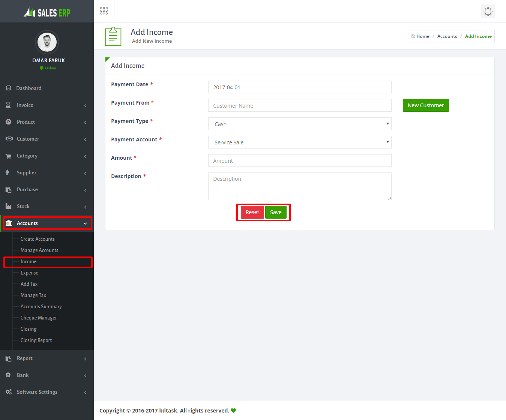The width and height of the screenshot is (506, 420).
Task: Click the Invoice hourglass icon in sidebar
Action: [x=8, y=105]
